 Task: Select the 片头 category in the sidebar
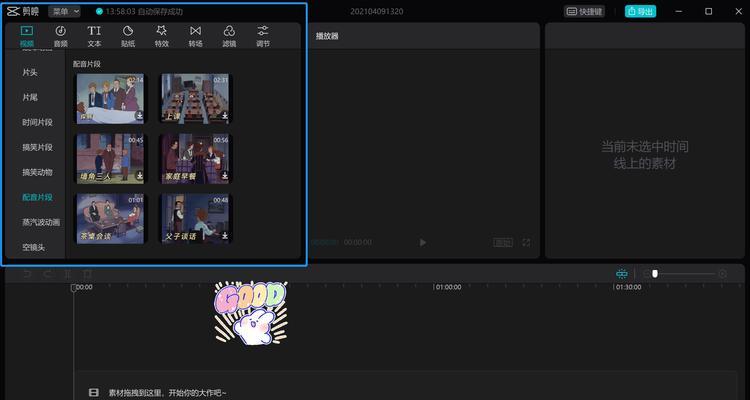coord(31,72)
